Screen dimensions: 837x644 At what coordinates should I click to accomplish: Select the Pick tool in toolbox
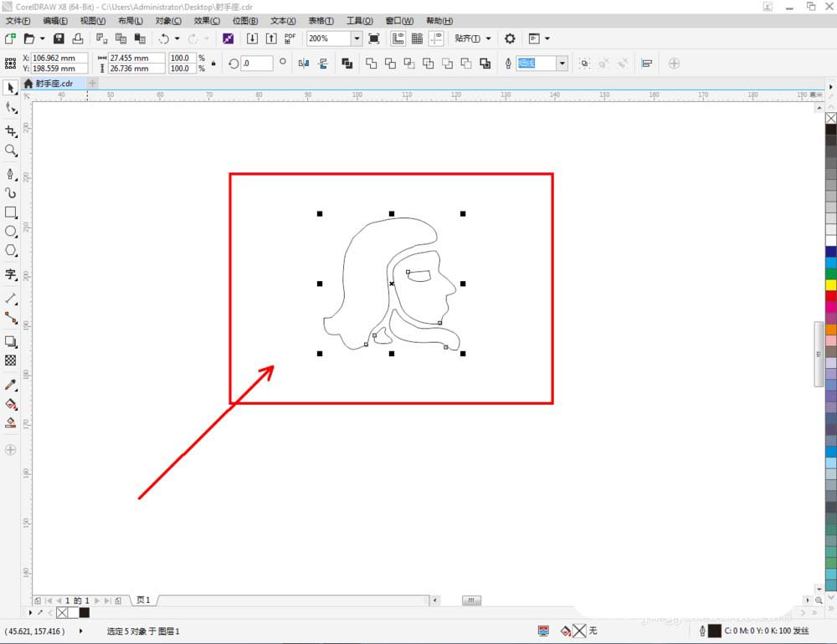pyautogui.click(x=10, y=88)
